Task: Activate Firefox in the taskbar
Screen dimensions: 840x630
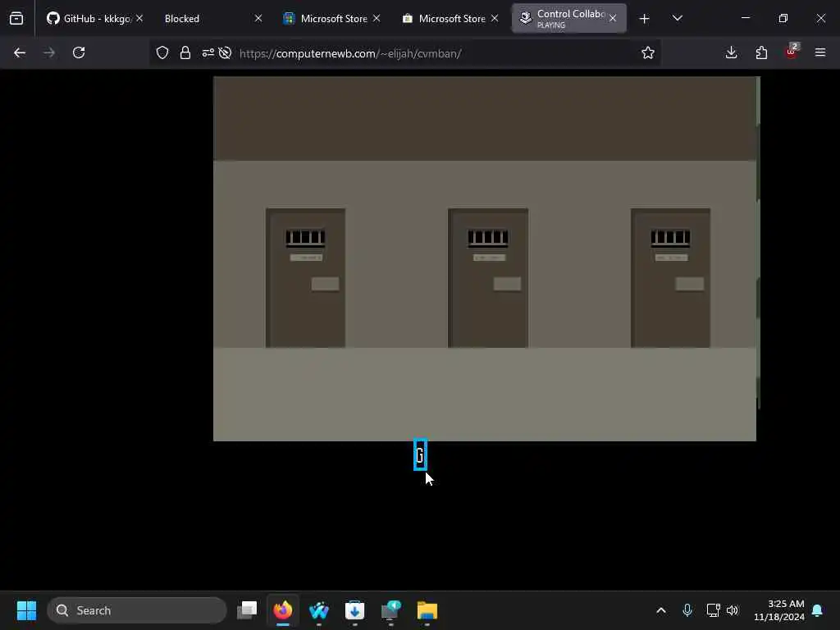Action: pyautogui.click(x=283, y=610)
